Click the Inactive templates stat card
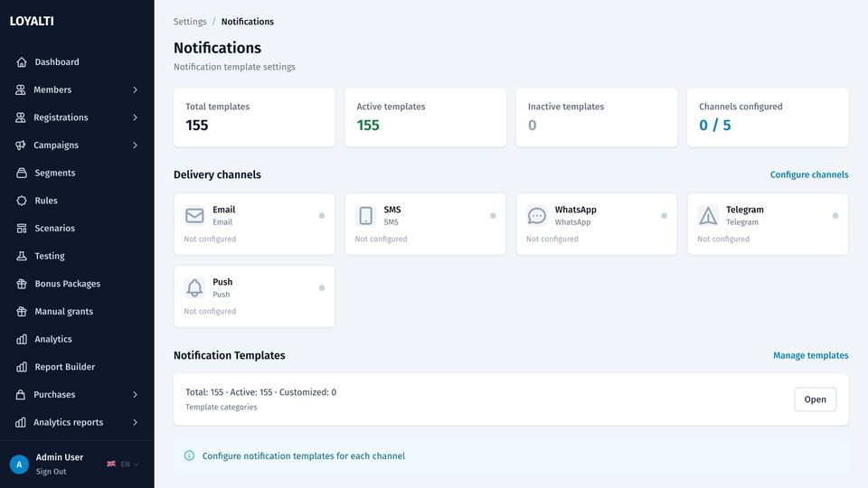The width and height of the screenshot is (868, 488). point(596,117)
